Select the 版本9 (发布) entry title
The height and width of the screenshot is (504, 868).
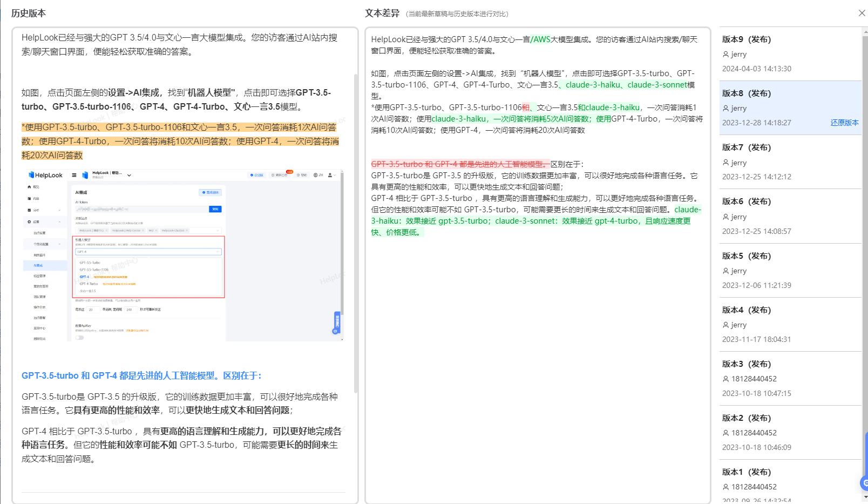click(747, 39)
